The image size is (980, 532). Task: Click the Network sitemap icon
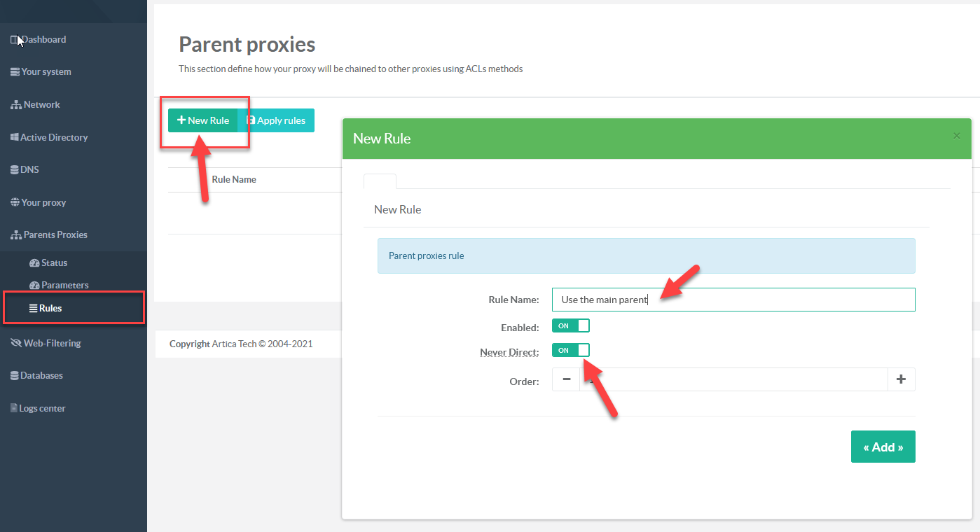tap(15, 105)
